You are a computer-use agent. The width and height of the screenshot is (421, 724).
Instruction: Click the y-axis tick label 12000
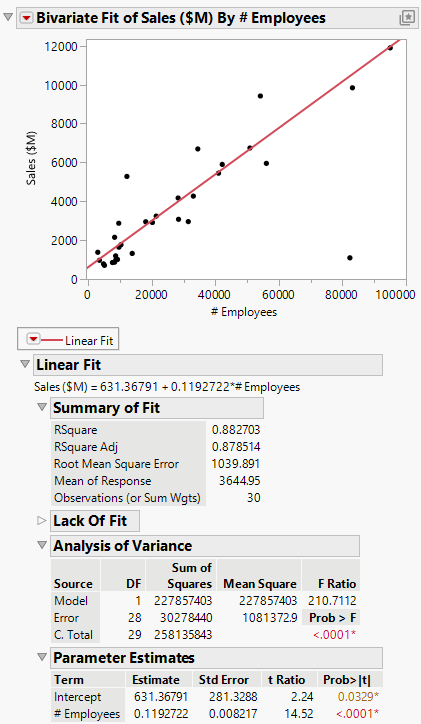click(61, 47)
